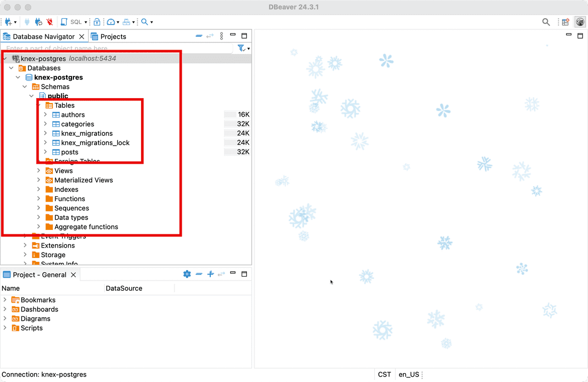Click the greyed Connect plug icon

[x=27, y=22]
